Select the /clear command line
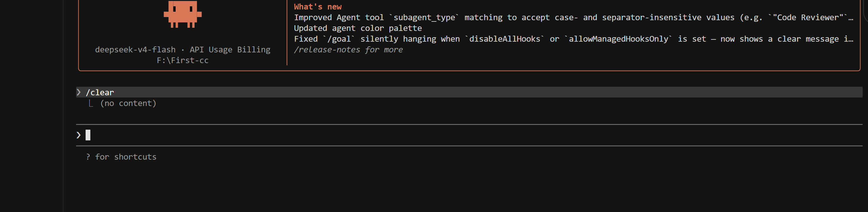Viewport: 868px width, 212px height. (x=469, y=92)
